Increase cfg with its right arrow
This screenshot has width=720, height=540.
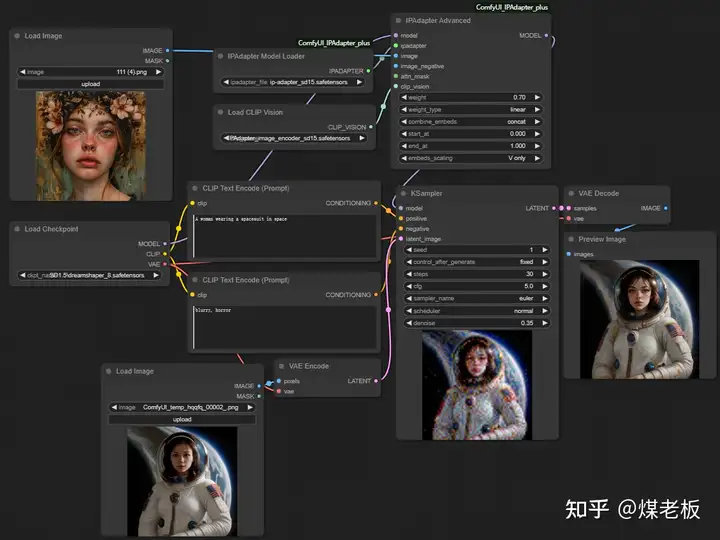coord(545,286)
